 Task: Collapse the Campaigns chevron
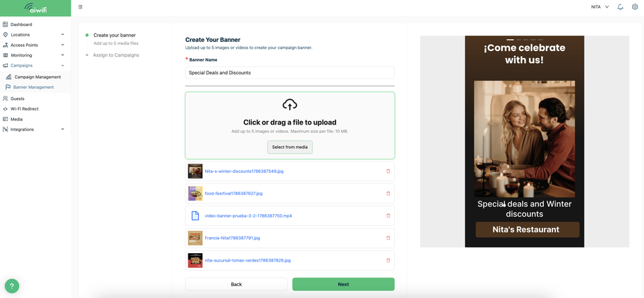(63, 66)
